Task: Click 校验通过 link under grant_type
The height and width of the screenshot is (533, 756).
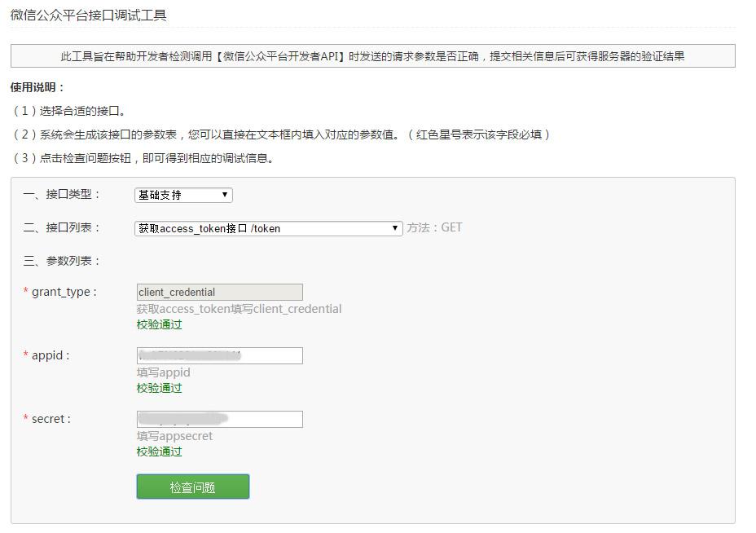Action: coord(159,324)
